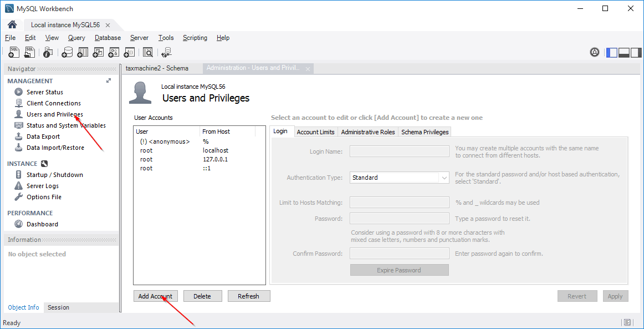Collapse the Management section expander icon

tap(109, 81)
